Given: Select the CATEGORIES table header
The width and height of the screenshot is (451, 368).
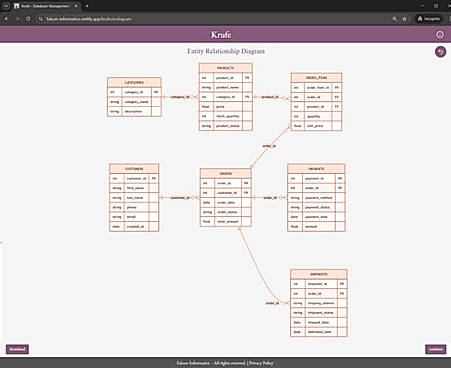Looking at the screenshot, I should coord(134,82).
